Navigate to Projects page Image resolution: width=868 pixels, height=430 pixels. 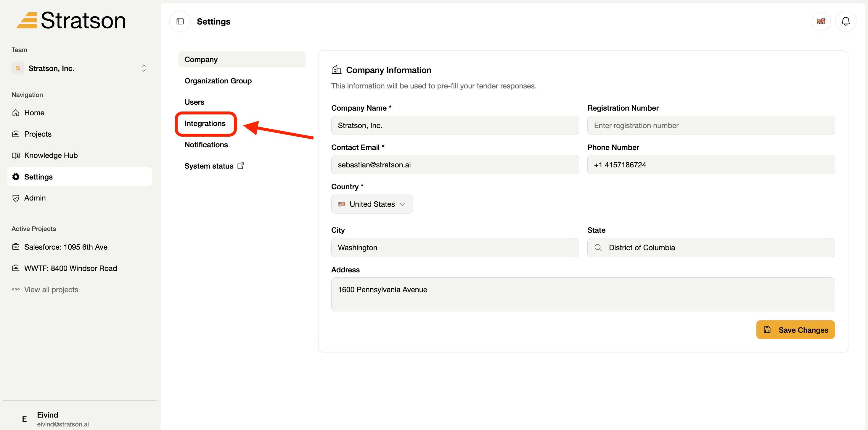tap(80, 134)
